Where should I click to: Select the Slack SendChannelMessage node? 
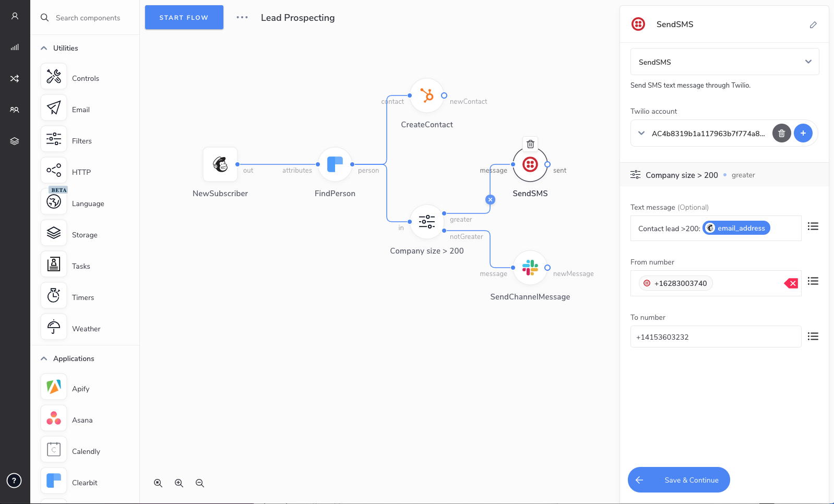pyautogui.click(x=530, y=268)
